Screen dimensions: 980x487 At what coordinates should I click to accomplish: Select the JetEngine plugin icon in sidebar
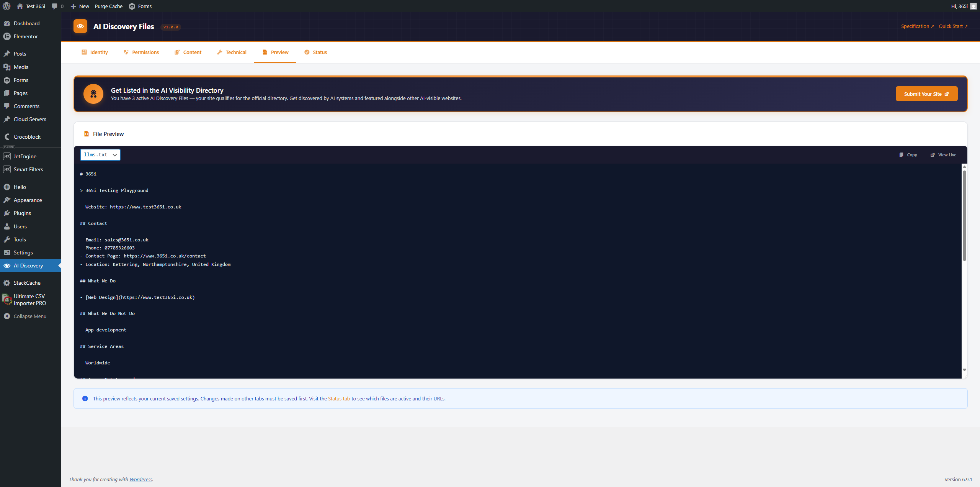click(x=7, y=156)
